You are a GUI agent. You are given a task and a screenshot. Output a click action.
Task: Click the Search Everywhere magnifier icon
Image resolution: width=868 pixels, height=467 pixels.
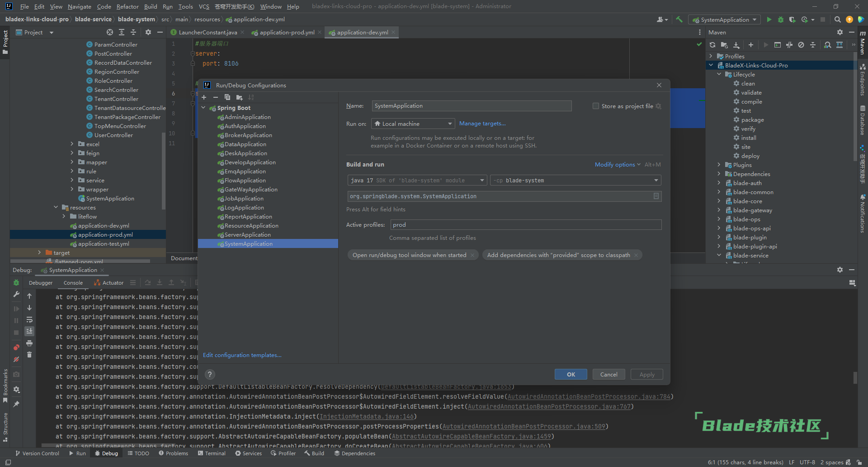(837, 19)
